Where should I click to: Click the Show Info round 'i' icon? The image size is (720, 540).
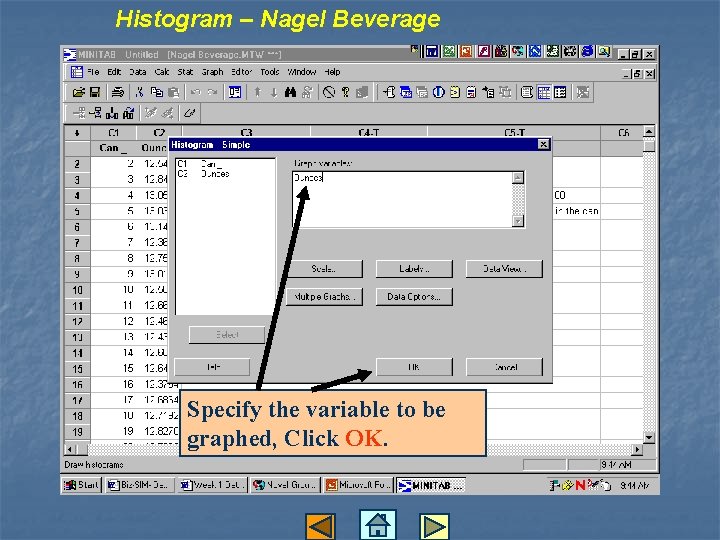point(439,92)
